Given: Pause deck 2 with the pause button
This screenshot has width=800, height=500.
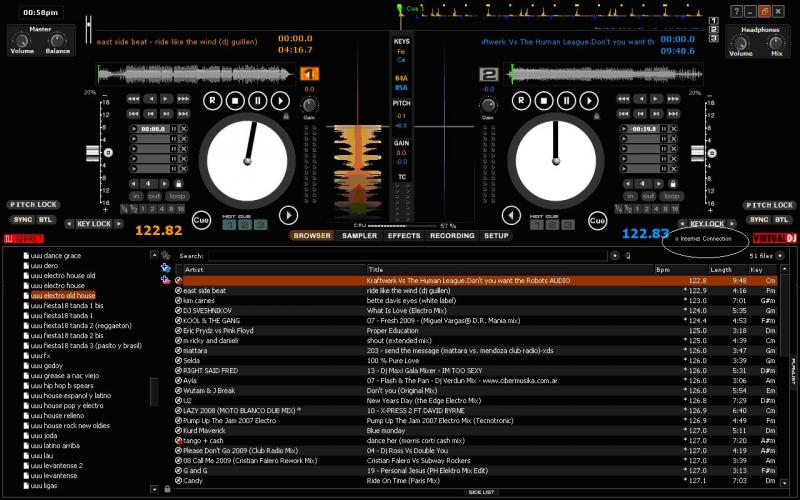Looking at the screenshot, I should pos(566,101).
